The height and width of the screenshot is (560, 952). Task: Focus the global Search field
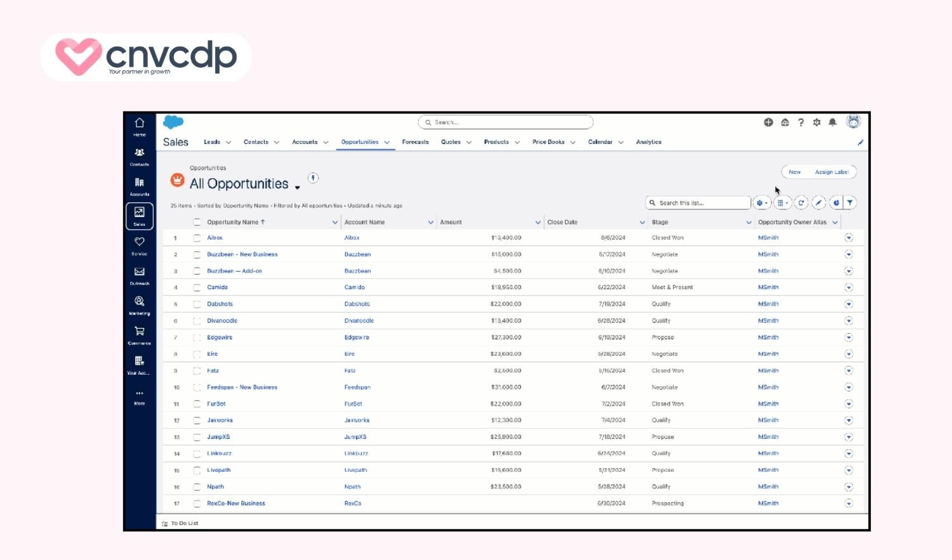506,122
